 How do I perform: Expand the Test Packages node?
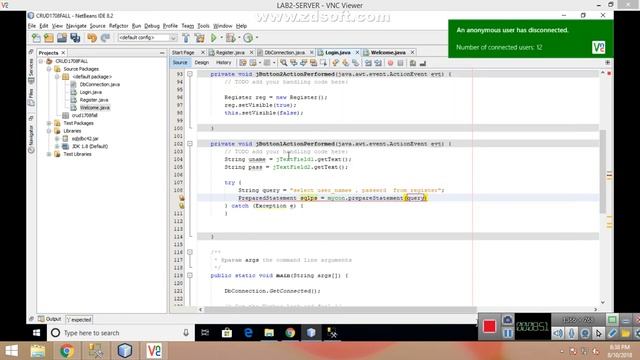click(49, 123)
